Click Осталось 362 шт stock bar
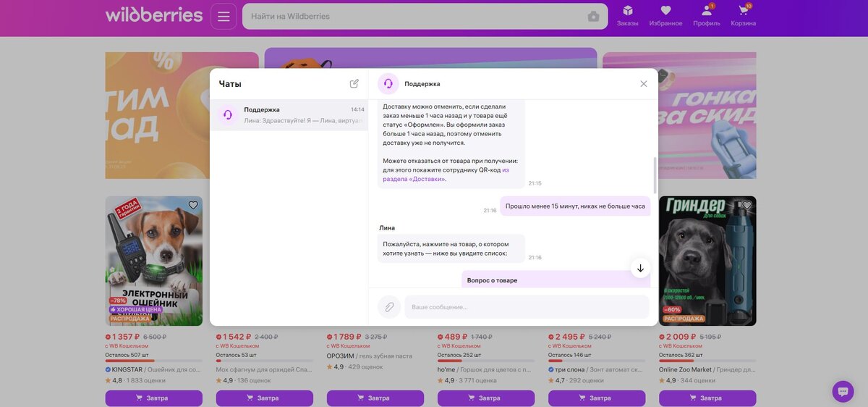The height and width of the screenshot is (407, 868). click(x=707, y=360)
